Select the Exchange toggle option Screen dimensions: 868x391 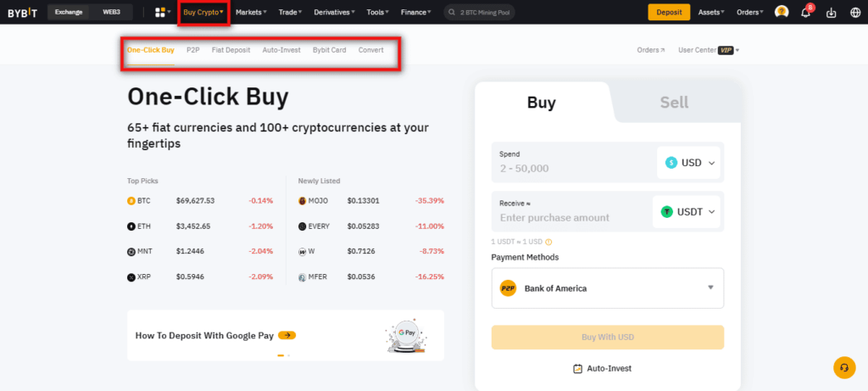click(x=69, y=12)
